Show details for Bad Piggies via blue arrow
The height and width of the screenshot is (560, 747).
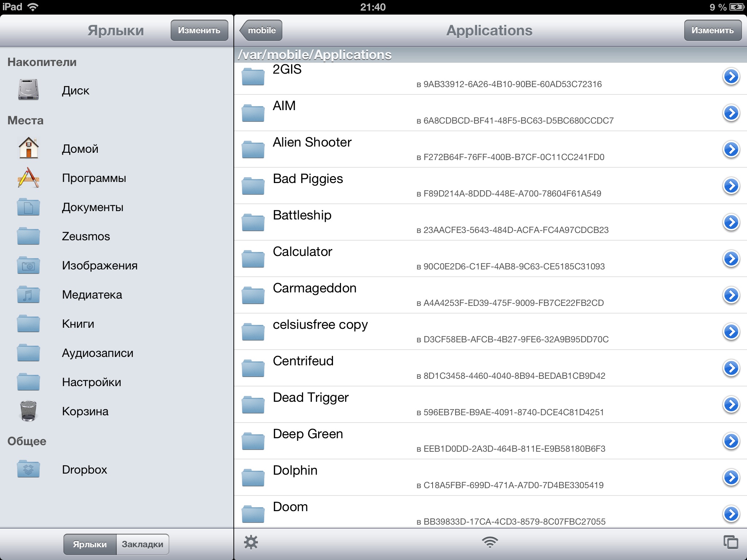click(x=731, y=186)
